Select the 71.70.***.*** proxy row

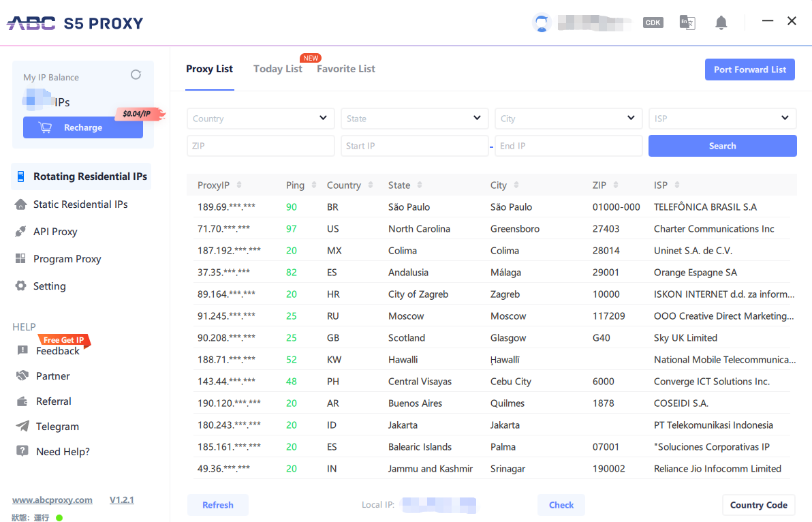[491, 228]
